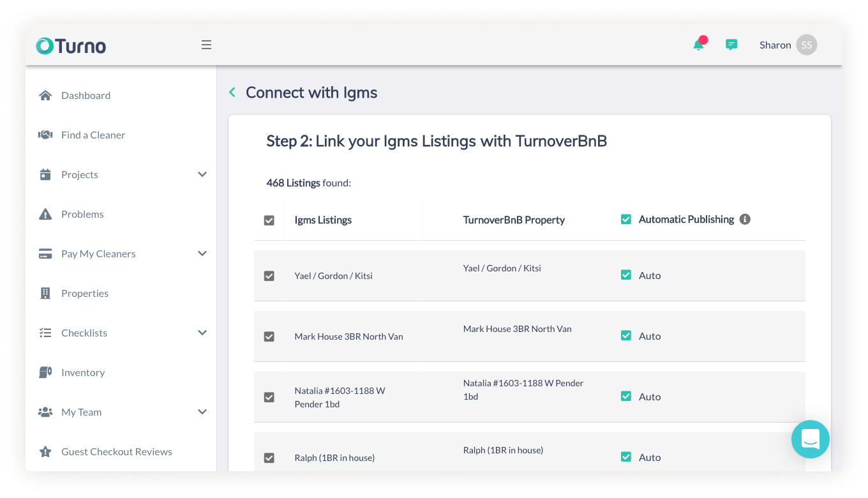Screen dimensions: 868x498
Task: Click the My Team people icon
Action: [x=45, y=412]
